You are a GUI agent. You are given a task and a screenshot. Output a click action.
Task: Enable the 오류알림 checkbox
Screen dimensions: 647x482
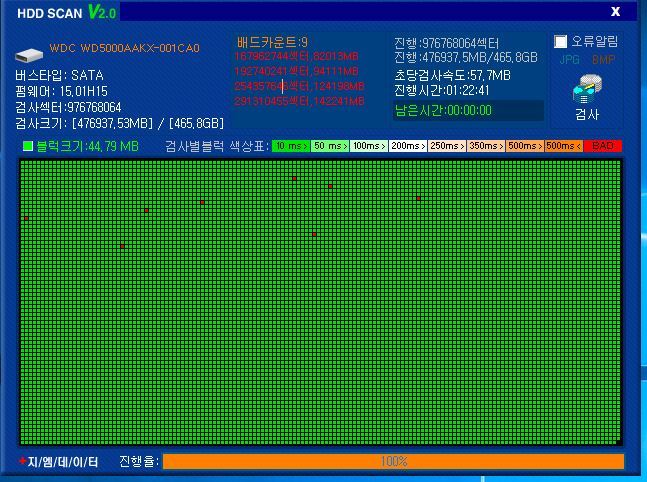[x=560, y=41]
